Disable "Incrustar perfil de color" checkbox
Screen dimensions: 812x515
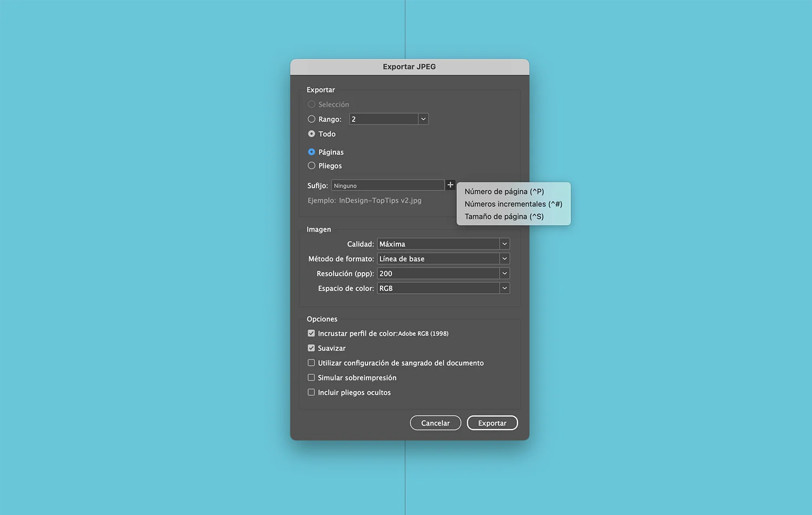(x=311, y=333)
